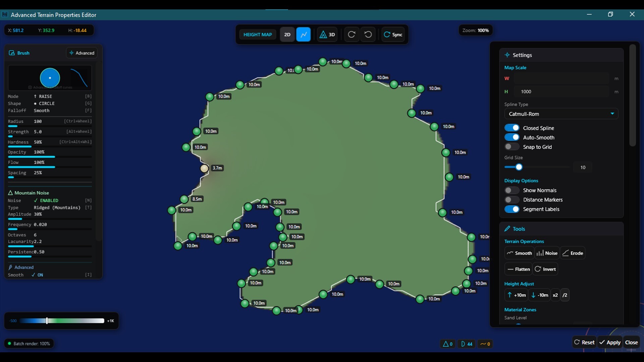Apply the Smooth terrain operation
Image resolution: width=644 pixels, height=362 pixels.
point(519,253)
